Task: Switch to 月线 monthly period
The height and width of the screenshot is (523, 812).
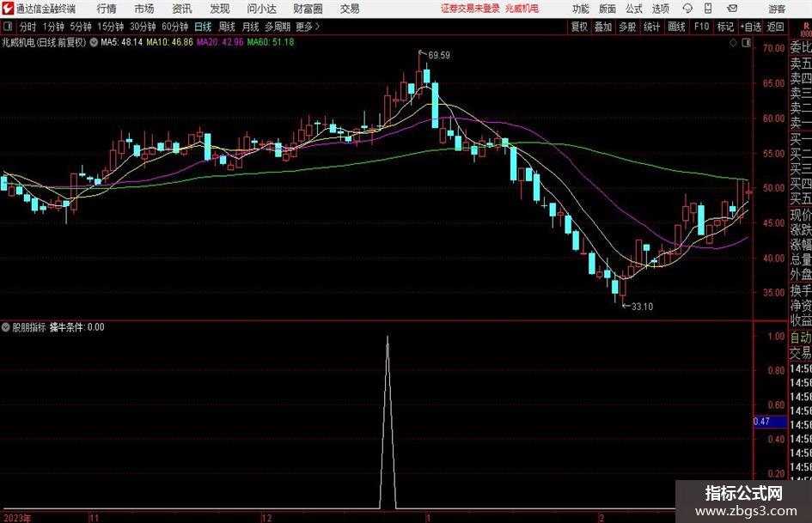Action: coord(251,27)
